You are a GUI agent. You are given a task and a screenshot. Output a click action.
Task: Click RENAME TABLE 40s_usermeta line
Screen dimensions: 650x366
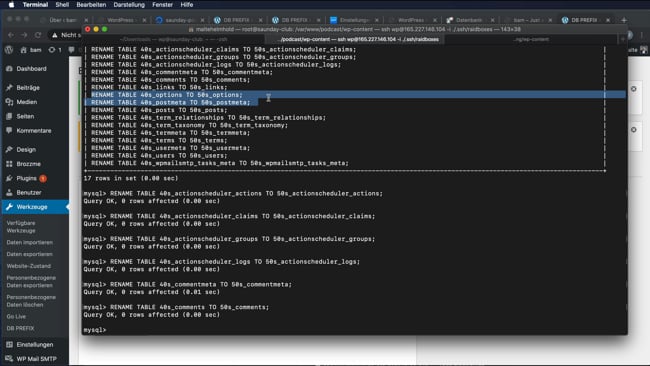point(171,148)
